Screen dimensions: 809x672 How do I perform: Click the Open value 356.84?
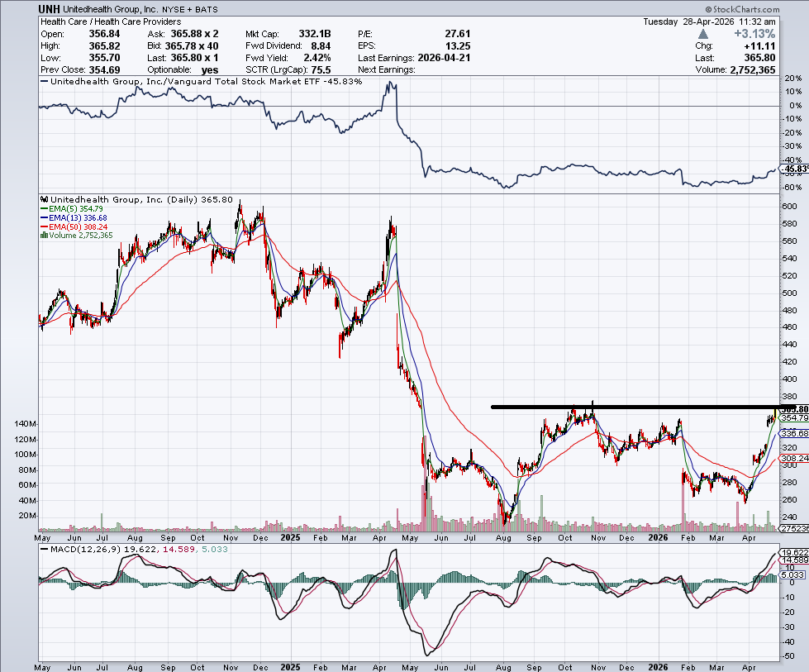pyautogui.click(x=104, y=34)
